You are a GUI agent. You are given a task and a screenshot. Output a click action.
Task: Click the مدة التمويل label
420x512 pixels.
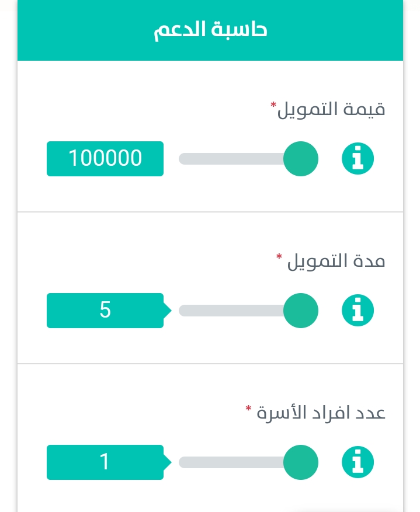coord(336,261)
